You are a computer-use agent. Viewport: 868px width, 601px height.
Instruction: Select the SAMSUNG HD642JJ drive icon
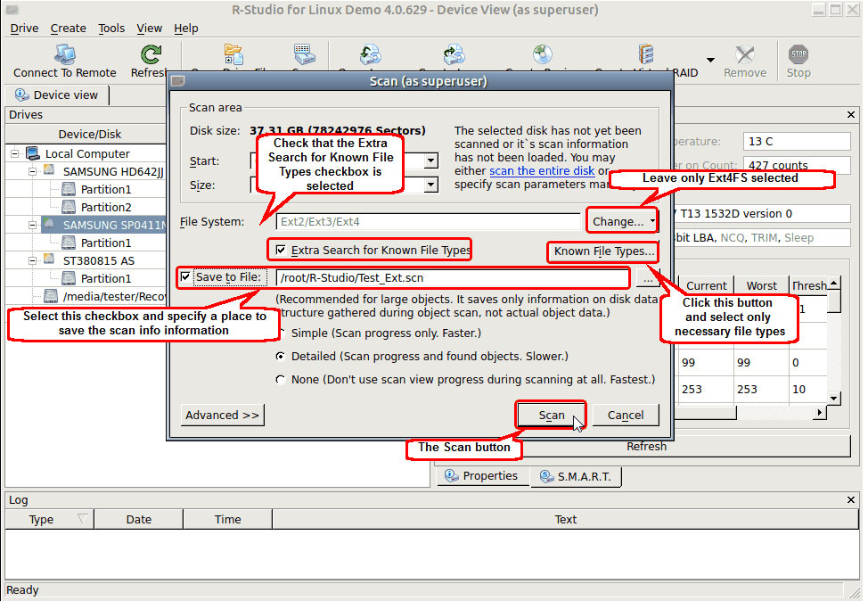click(49, 170)
